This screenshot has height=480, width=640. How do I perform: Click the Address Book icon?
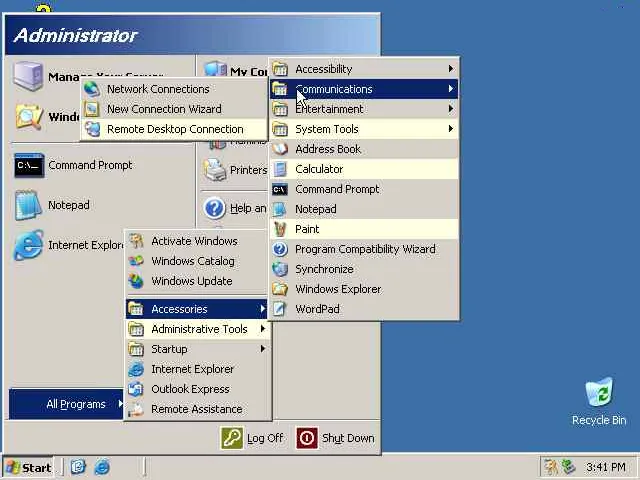point(280,149)
